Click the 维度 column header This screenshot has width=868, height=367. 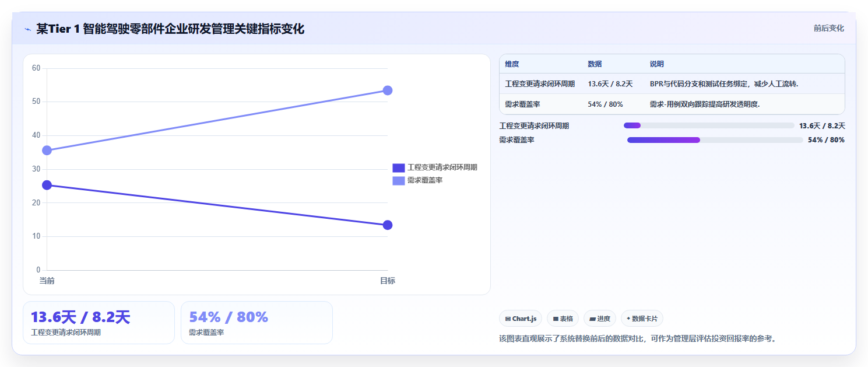[512, 64]
